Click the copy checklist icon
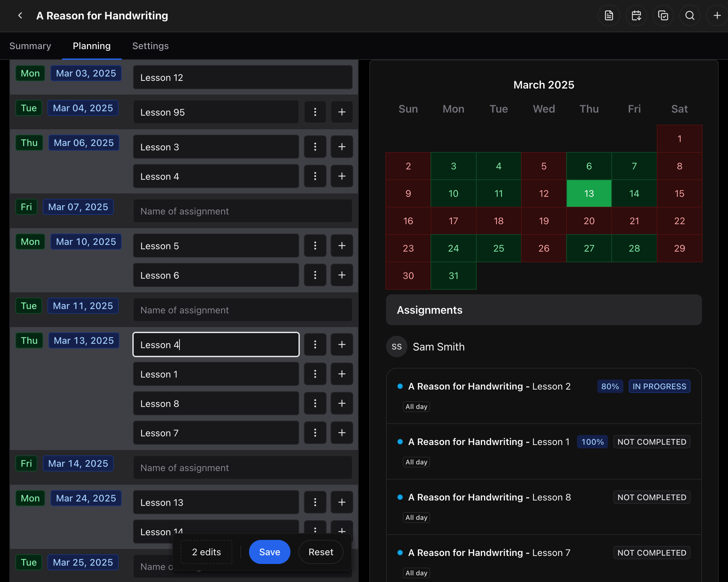 coord(663,15)
